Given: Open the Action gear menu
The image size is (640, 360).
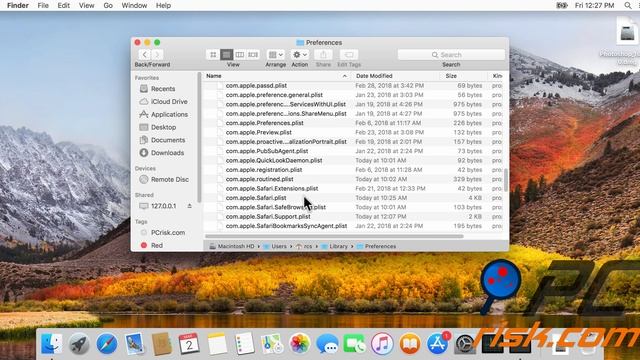Looking at the screenshot, I should click(x=300, y=55).
